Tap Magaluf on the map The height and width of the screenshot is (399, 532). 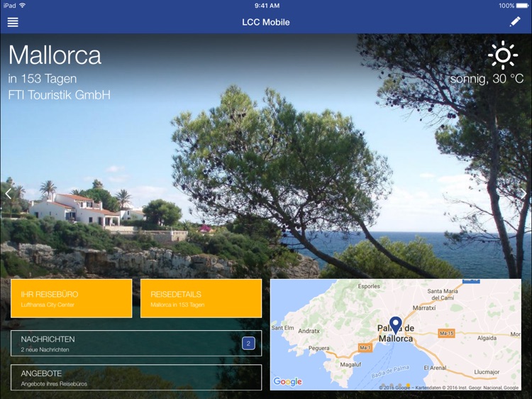(x=350, y=365)
